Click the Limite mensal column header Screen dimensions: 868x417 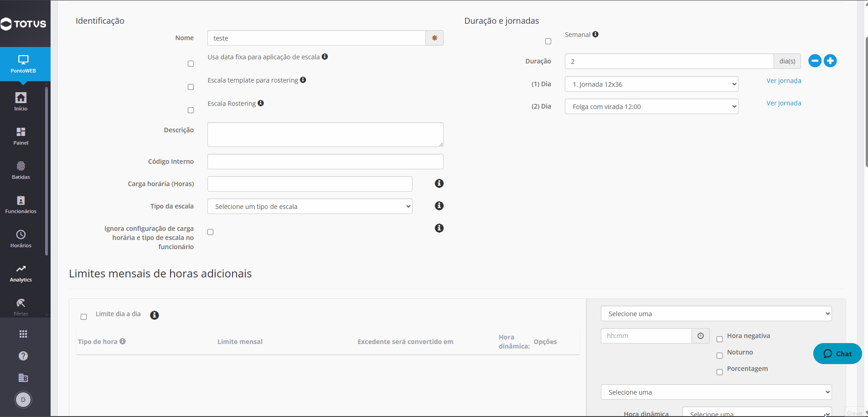240,342
